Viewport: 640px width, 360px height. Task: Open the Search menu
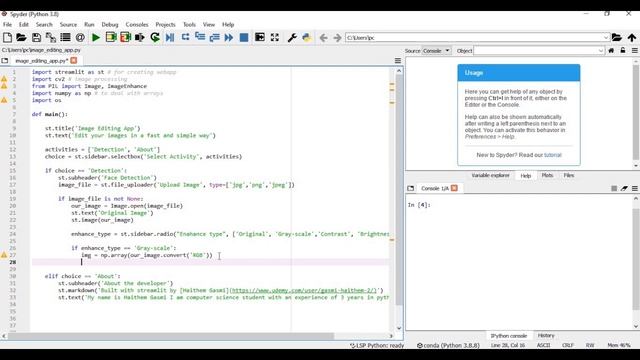tap(44, 24)
